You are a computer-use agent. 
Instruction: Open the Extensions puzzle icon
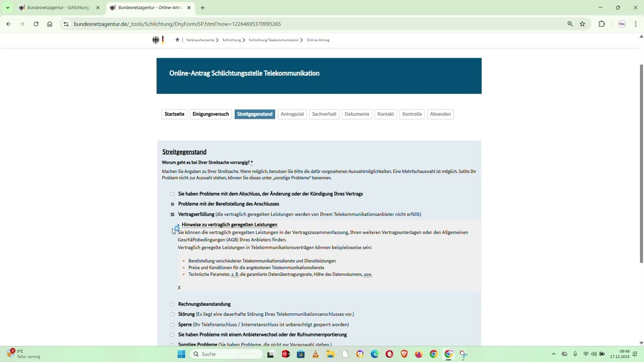[x=602, y=24]
